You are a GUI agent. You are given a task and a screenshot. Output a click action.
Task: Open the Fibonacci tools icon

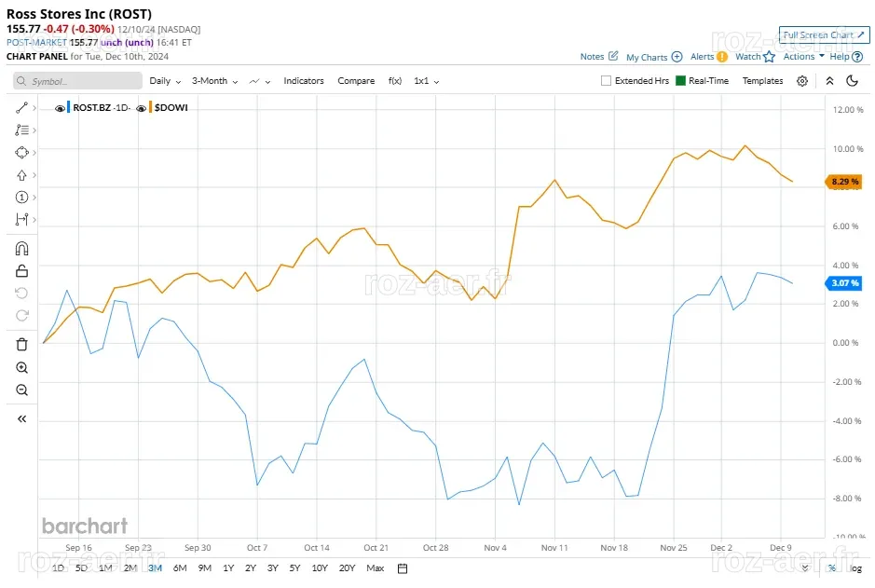[21, 130]
